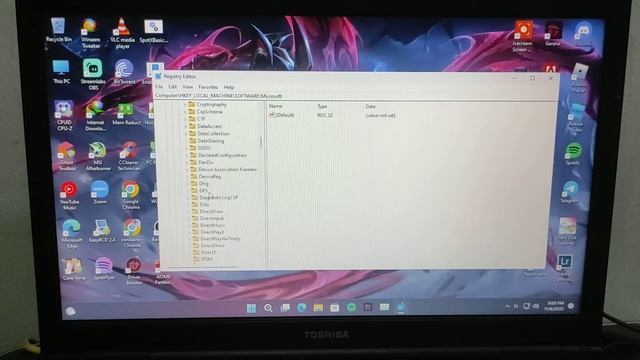640x360 pixels.
Task: Open the taskbar clock and date
Action: (554, 306)
